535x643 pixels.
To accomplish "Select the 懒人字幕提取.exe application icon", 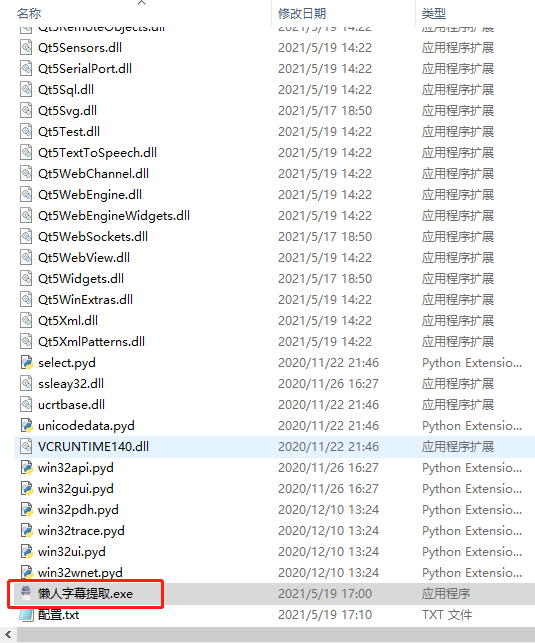I will 26,593.
